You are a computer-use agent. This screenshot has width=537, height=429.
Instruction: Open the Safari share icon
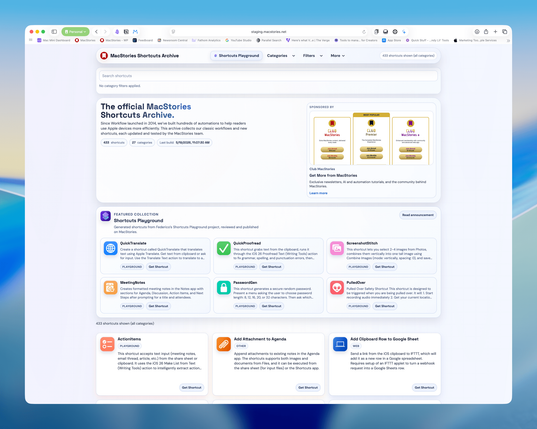coord(486,31)
